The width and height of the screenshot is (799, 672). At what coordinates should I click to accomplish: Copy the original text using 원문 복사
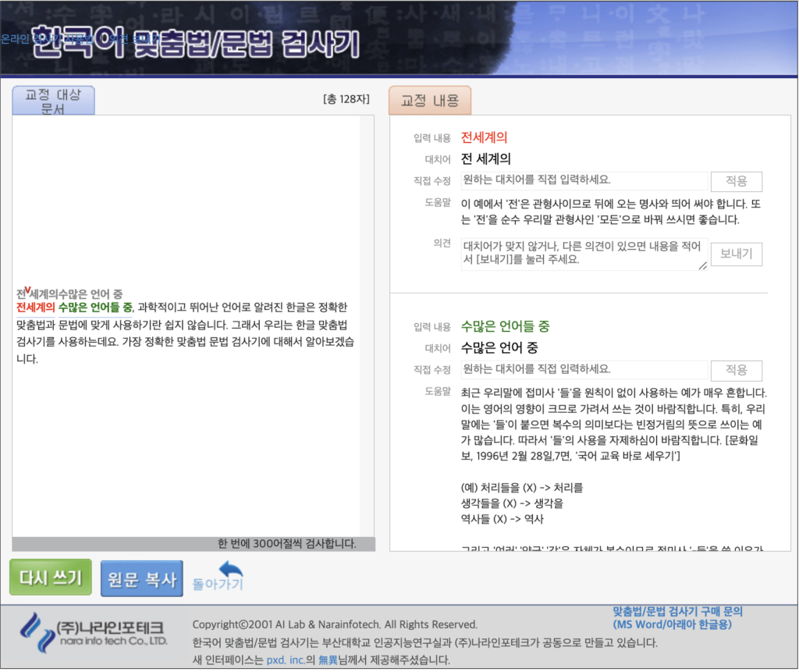coord(141,577)
